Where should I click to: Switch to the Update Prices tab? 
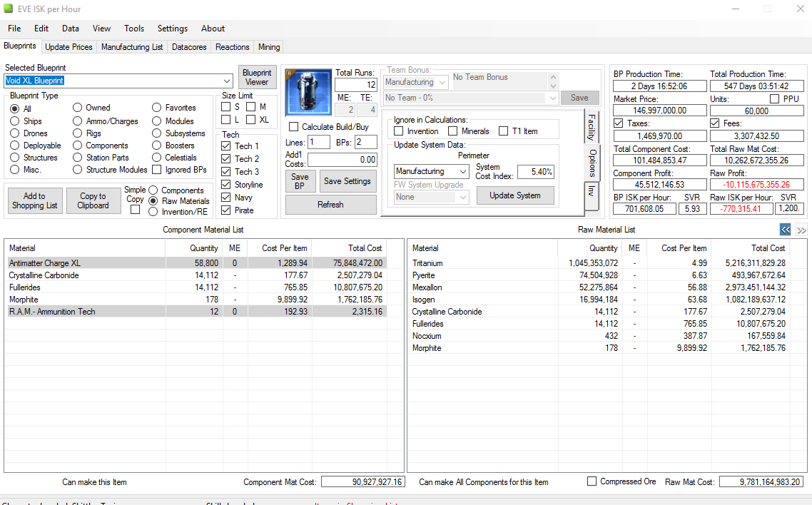tap(68, 46)
